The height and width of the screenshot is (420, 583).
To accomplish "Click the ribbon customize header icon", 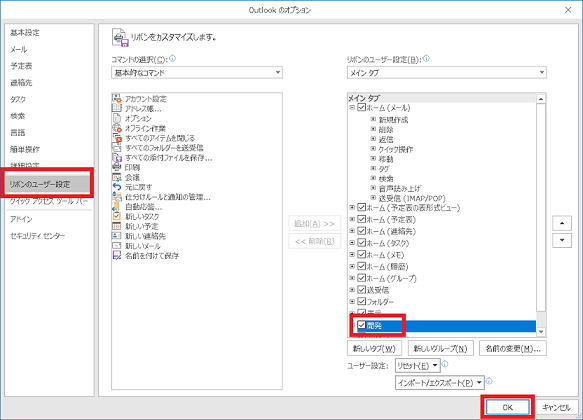I will pyautogui.click(x=120, y=37).
